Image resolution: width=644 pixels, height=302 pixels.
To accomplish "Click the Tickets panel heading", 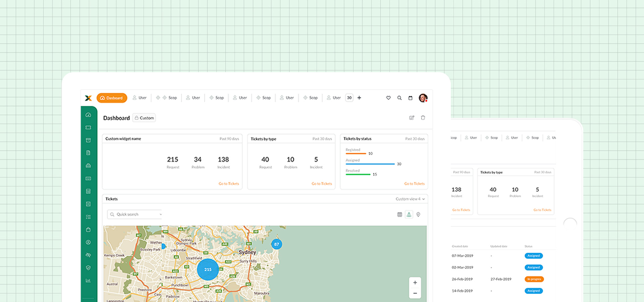I will (112, 199).
